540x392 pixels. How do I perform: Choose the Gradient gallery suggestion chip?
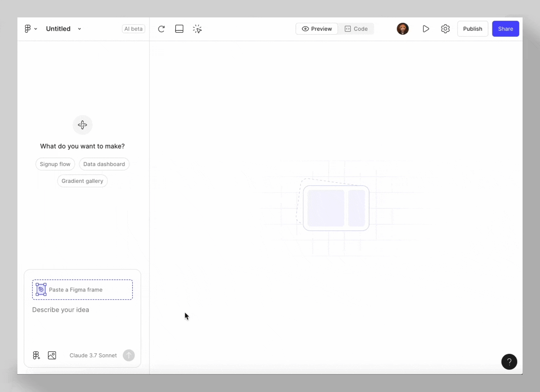(x=82, y=181)
